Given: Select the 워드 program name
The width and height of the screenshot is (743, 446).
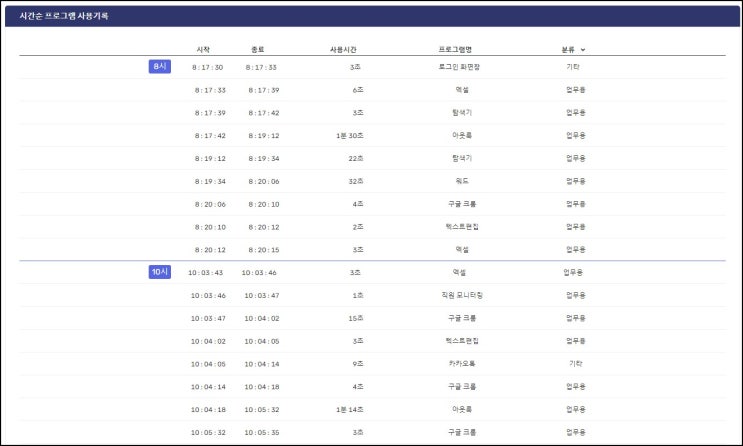Looking at the screenshot, I should pos(462,181).
